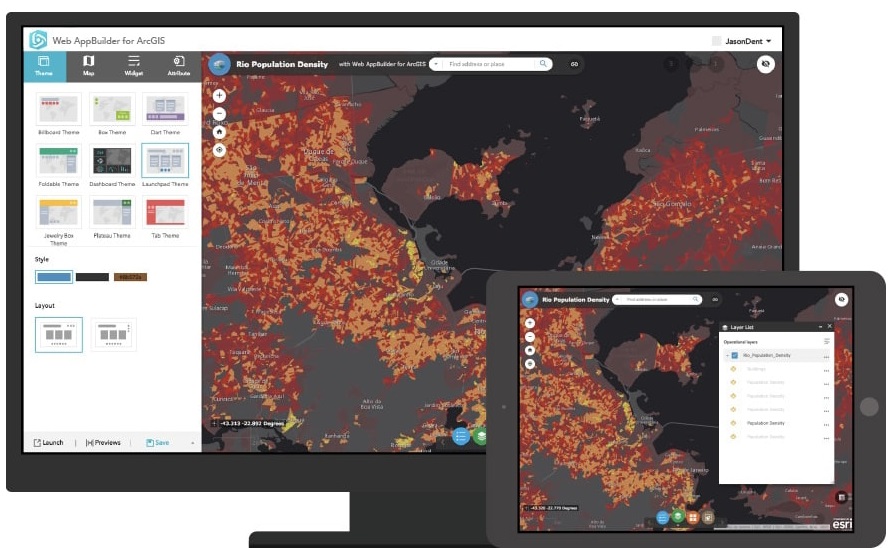This screenshot has height=548, width=892.
Task: Choose the brown style color swatch
Action: [x=130, y=277]
